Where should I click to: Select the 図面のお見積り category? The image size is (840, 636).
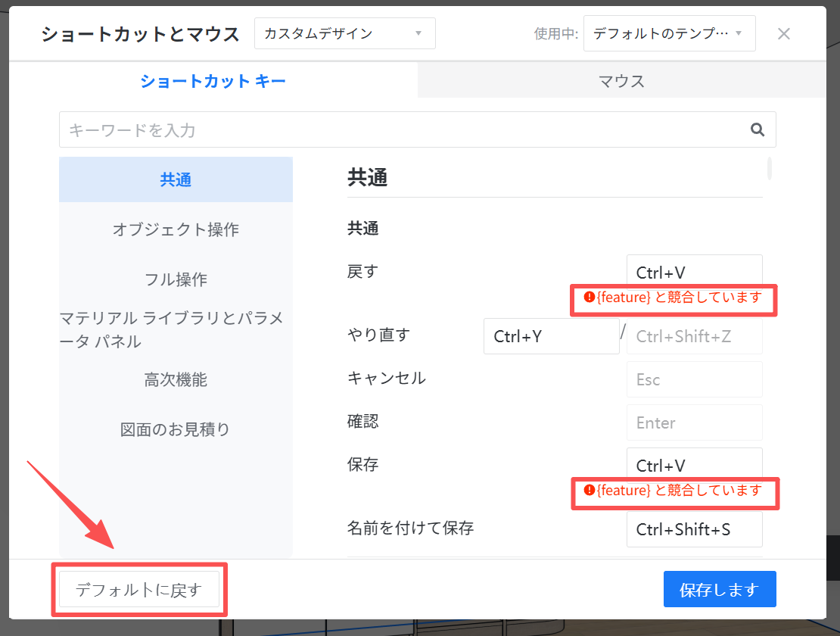(x=176, y=429)
